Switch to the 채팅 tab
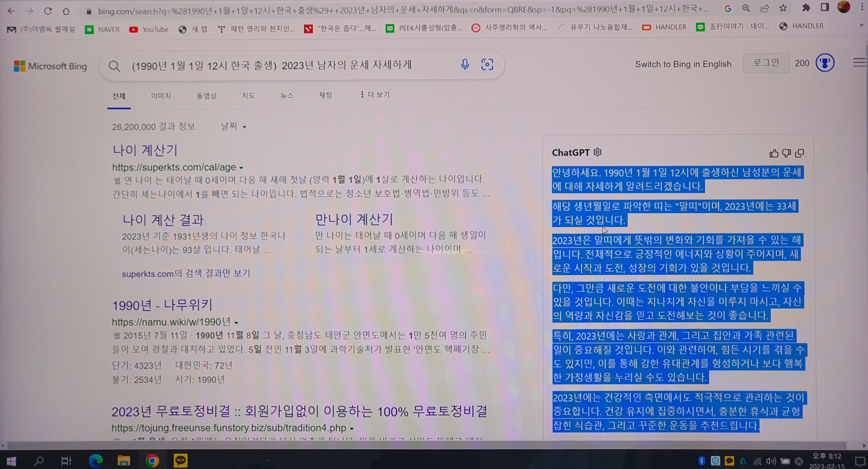868x469 pixels. point(325,95)
